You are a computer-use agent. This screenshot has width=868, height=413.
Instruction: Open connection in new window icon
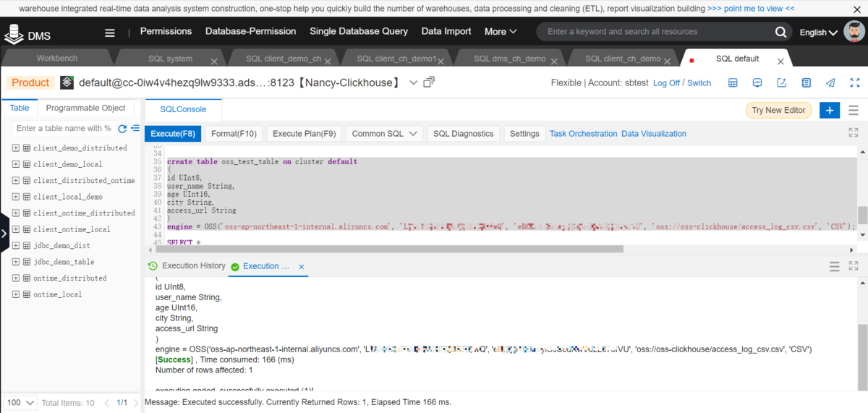click(x=429, y=82)
